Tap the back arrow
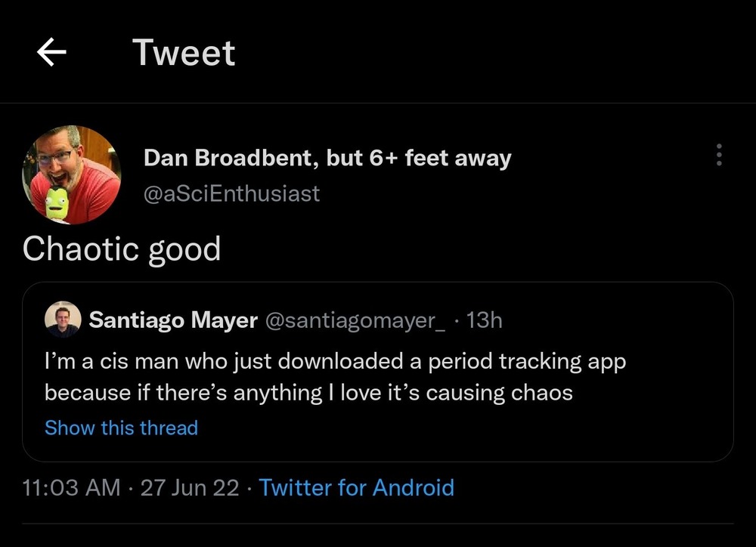 [x=51, y=53]
